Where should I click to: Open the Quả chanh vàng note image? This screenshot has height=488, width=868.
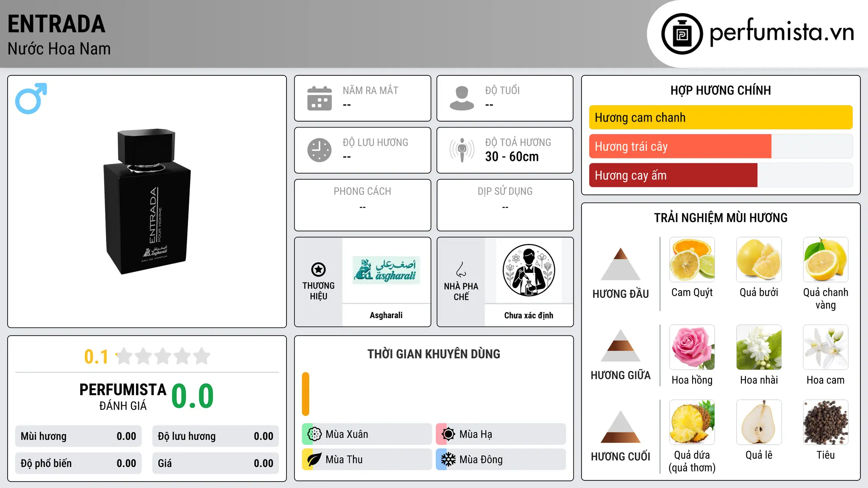point(826,260)
